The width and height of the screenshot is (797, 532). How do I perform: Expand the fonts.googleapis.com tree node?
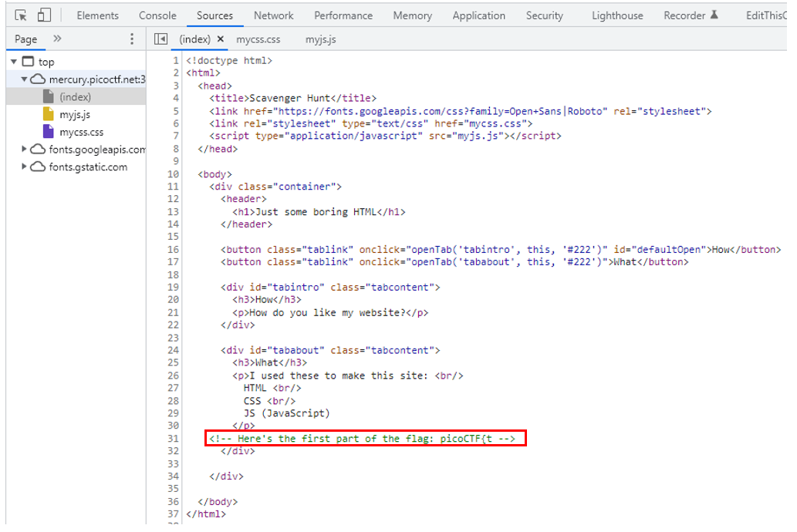[x=24, y=149]
